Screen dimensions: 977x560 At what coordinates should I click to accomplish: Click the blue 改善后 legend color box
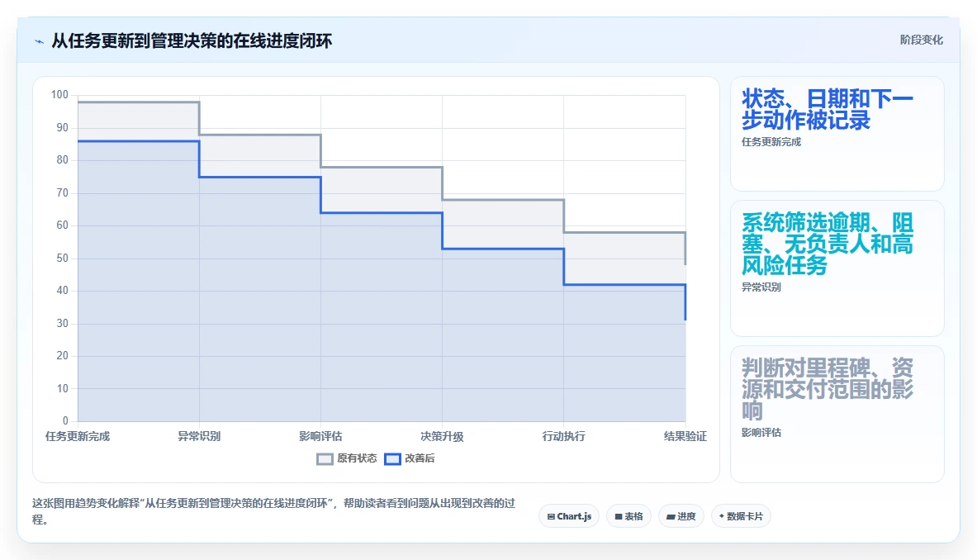pyautogui.click(x=392, y=459)
